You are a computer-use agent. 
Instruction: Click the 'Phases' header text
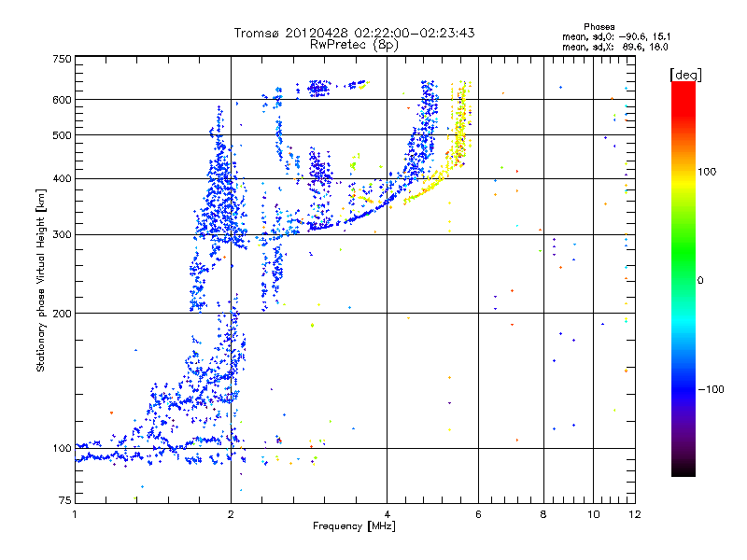coord(599,27)
